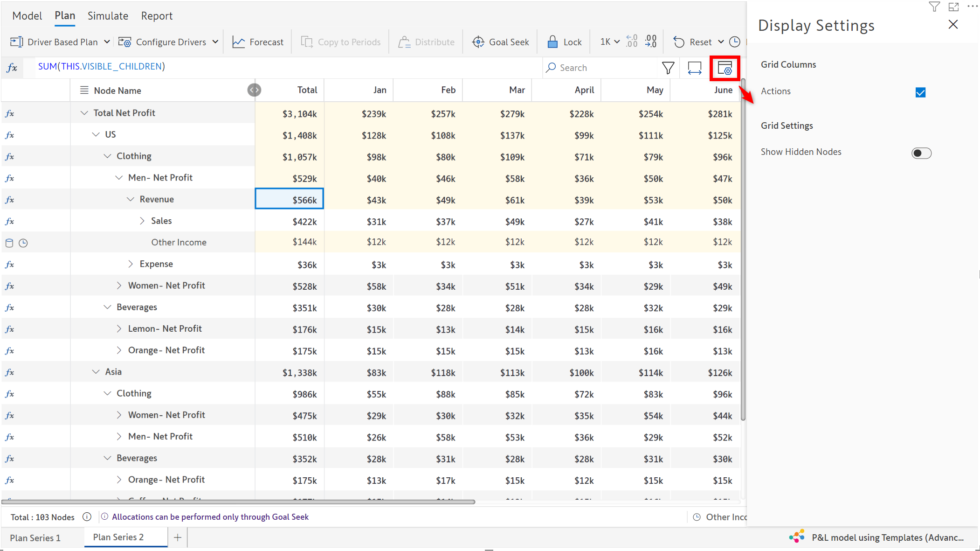Open the Display Settings grid icon
The width and height of the screenshot is (980, 551).
(x=725, y=68)
